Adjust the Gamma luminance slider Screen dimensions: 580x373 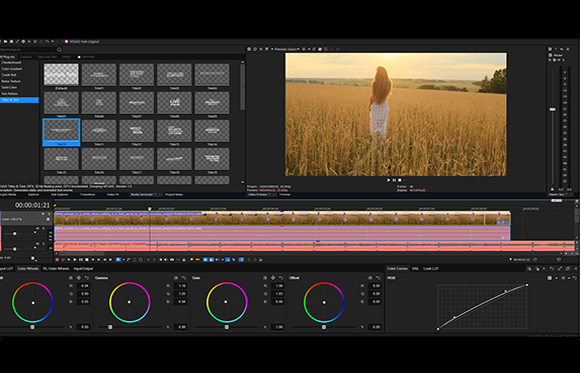point(110,327)
